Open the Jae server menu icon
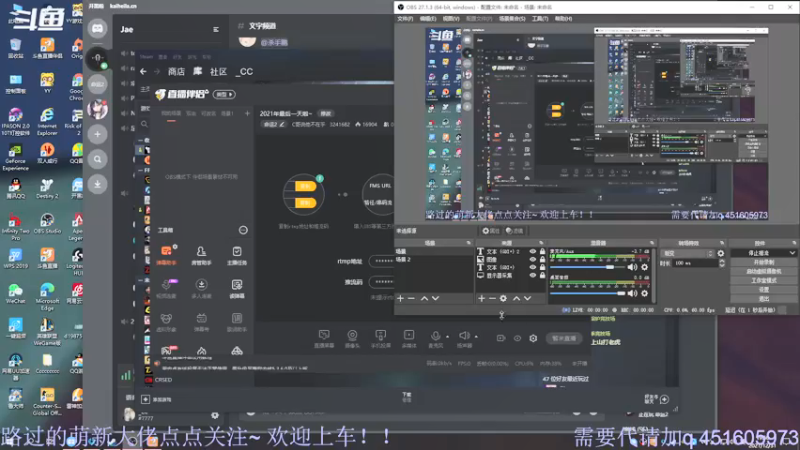The width and height of the screenshot is (800, 450). pos(216,30)
